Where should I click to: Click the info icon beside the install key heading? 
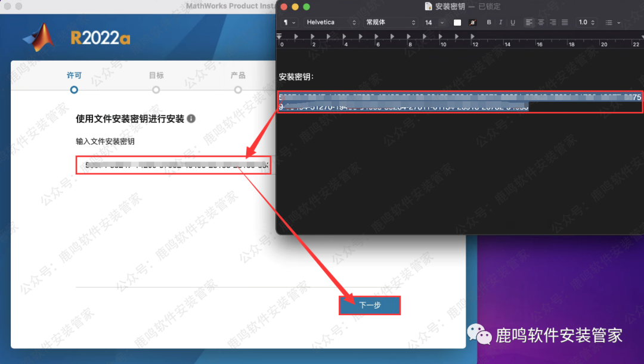tap(191, 119)
